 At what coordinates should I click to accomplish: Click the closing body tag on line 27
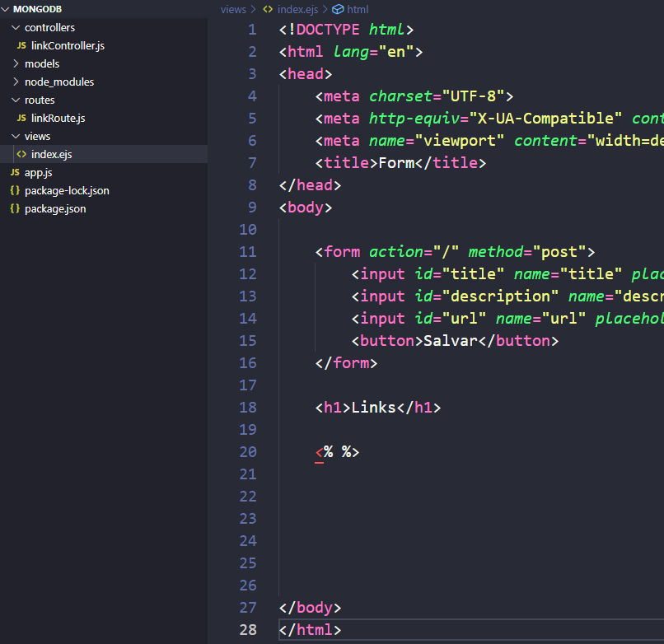[310, 608]
